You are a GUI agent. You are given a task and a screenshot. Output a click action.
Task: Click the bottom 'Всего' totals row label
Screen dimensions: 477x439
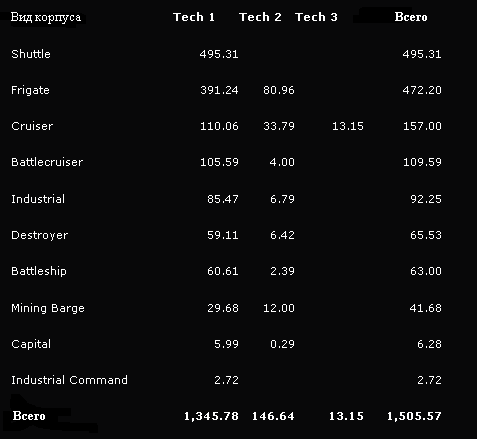[x=29, y=416]
